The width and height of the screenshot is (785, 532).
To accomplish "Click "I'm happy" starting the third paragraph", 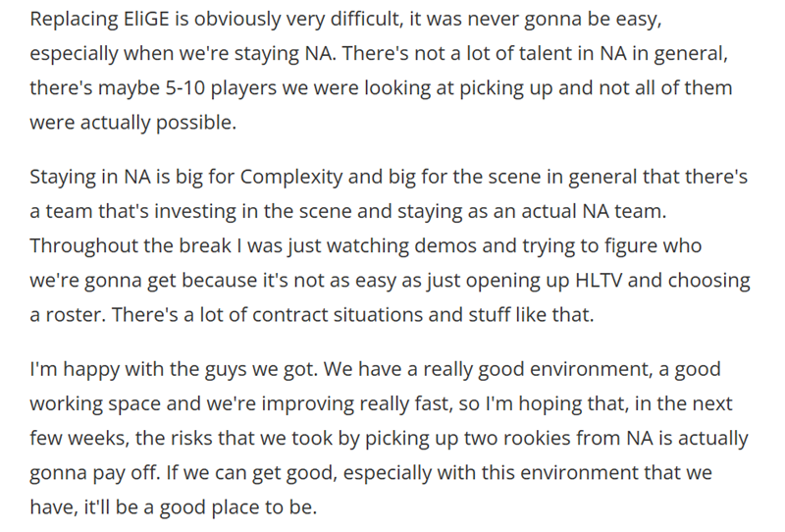I will tap(71, 371).
